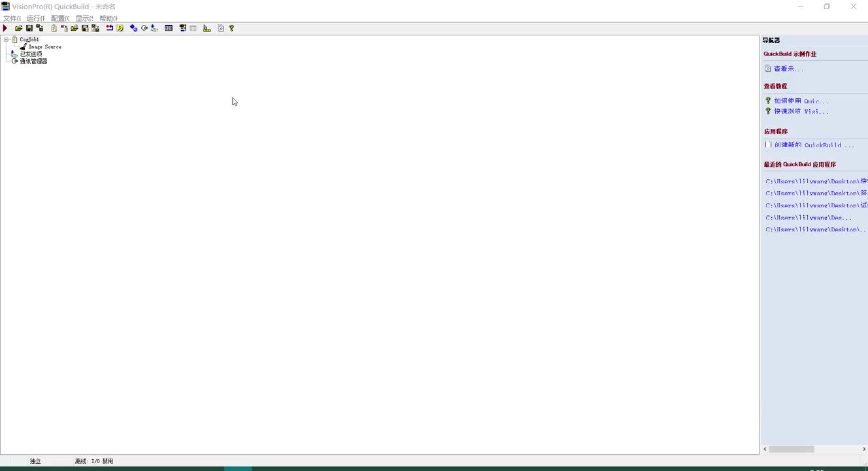Click the dark display panel toolbar icon
The width and height of the screenshot is (868, 471).
click(169, 28)
